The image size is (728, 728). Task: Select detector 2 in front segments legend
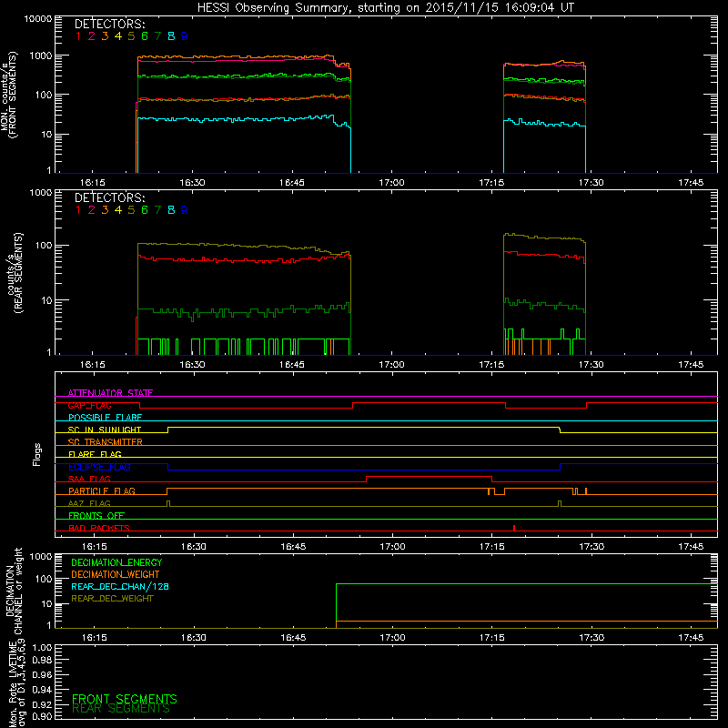click(92, 36)
